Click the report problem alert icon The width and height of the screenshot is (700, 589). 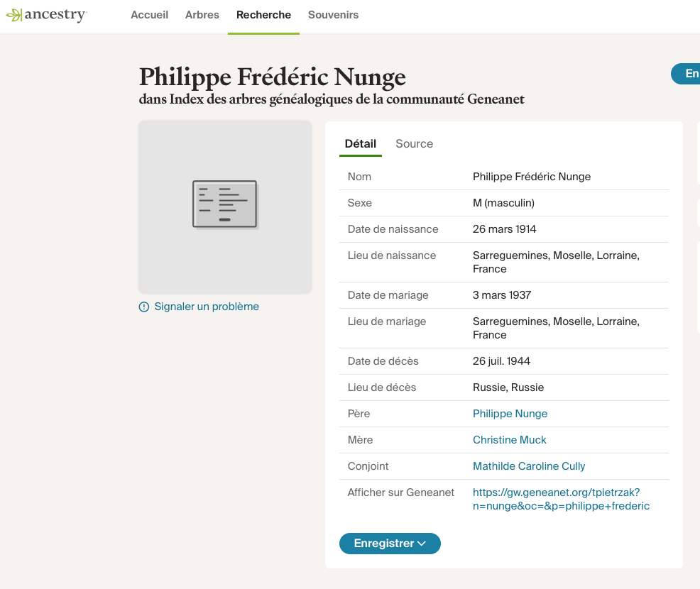point(144,307)
